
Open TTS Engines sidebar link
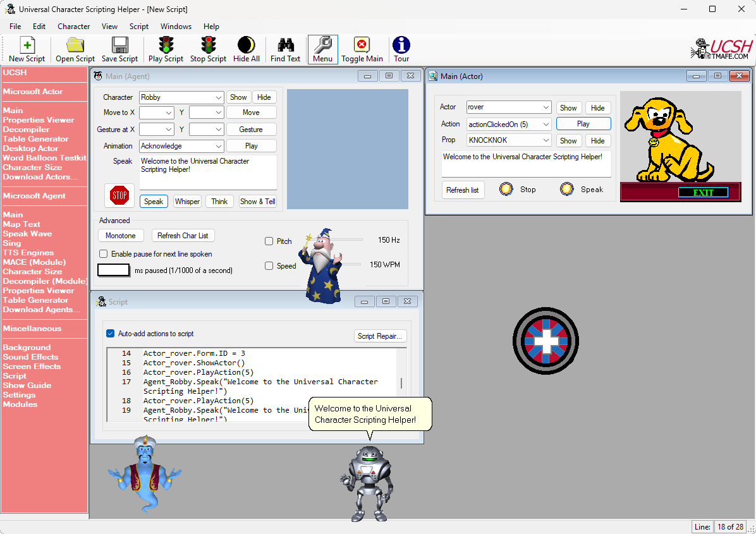pos(28,253)
